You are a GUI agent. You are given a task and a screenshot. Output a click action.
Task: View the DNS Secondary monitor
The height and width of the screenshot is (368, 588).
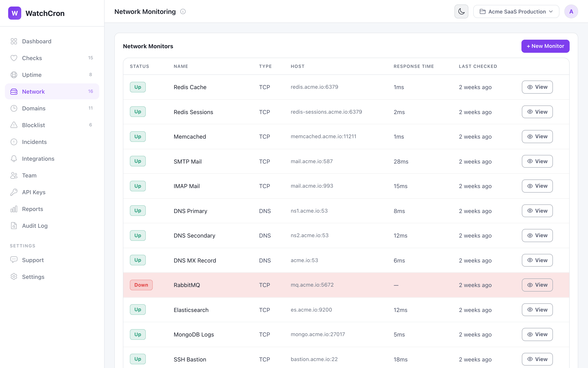(x=537, y=236)
